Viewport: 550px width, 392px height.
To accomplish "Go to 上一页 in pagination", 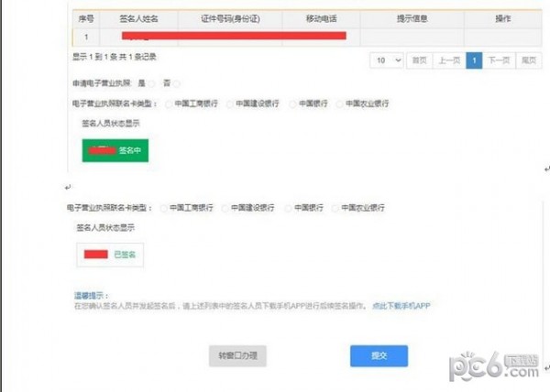I will click(449, 60).
